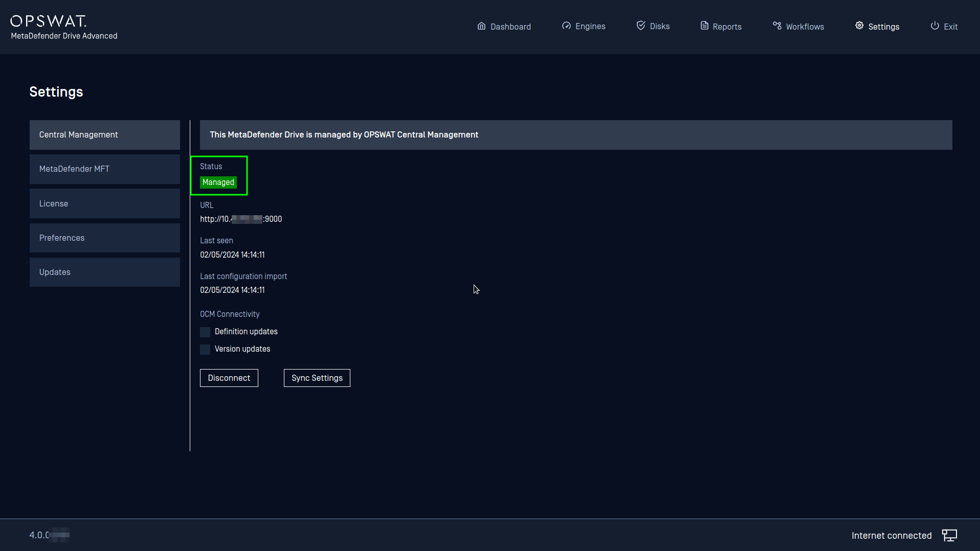Image resolution: width=980 pixels, height=551 pixels.
Task: Click the OCM Connectivity label
Action: (230, 314)
